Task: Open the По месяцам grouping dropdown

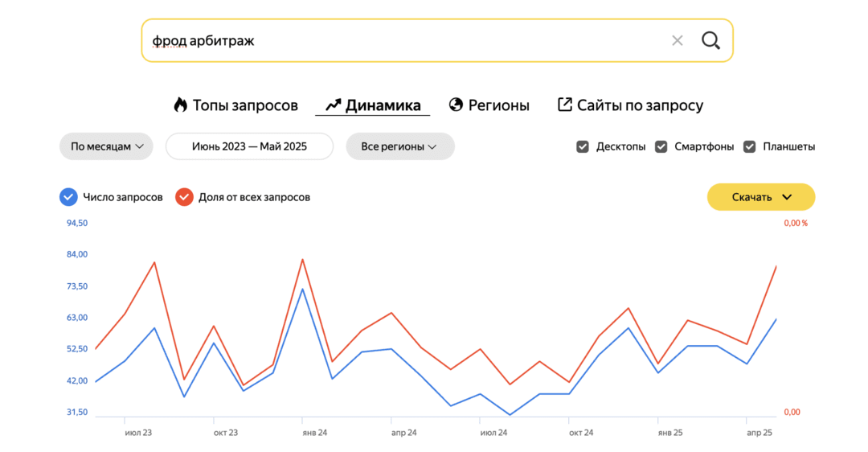Action: coord(106,146)
